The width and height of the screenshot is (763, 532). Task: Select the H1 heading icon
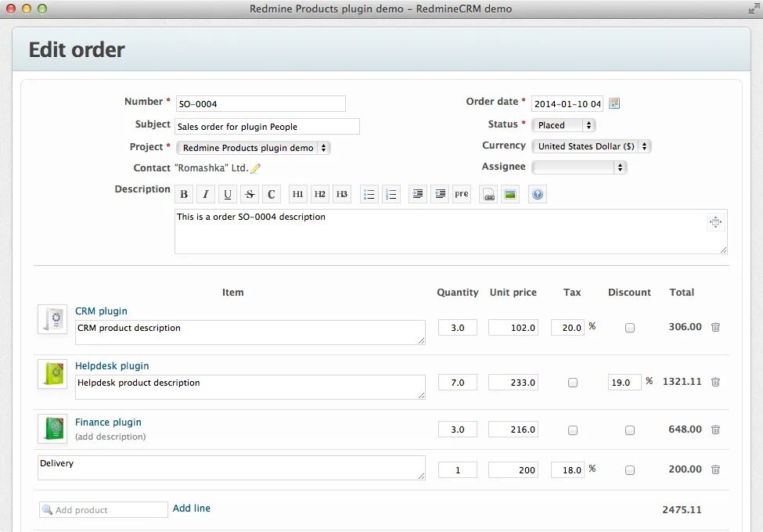[x=297, y=193]
